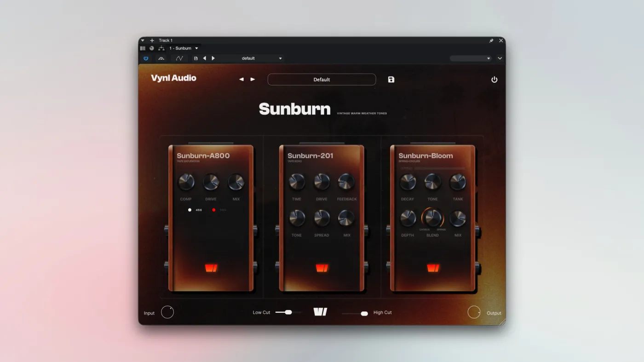The width and height of the screenshot is (644, 362).
Task: Open the host window menu triangle beside Track 1
Action: (x=143, y=40)
